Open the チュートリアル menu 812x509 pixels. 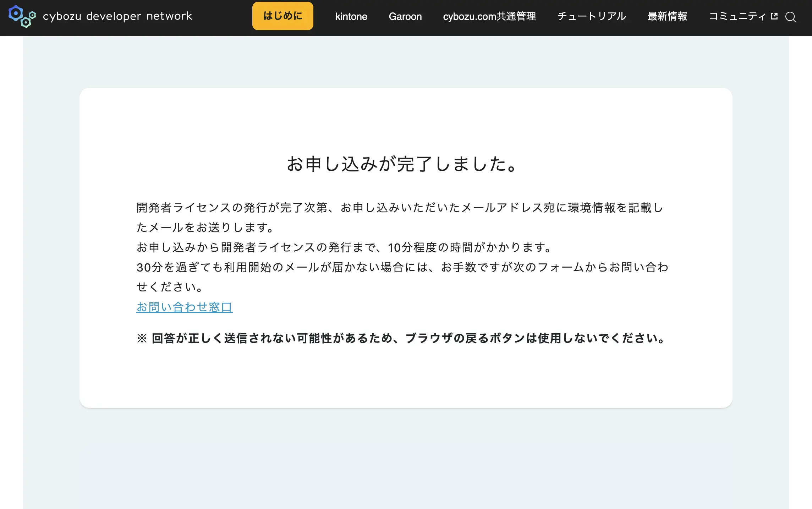591,16
